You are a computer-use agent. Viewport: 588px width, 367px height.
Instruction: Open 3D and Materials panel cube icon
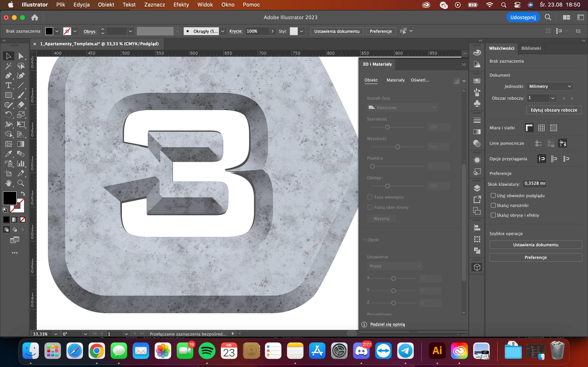click(477, 267)
